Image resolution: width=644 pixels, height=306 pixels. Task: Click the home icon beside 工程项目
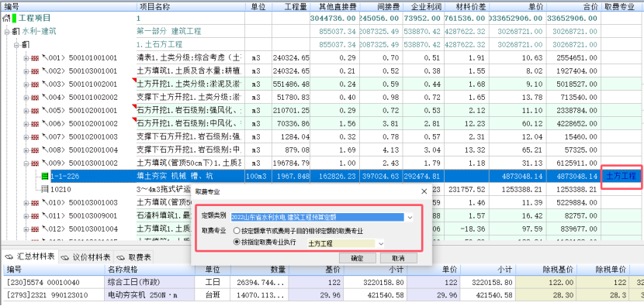pos(6,19)
